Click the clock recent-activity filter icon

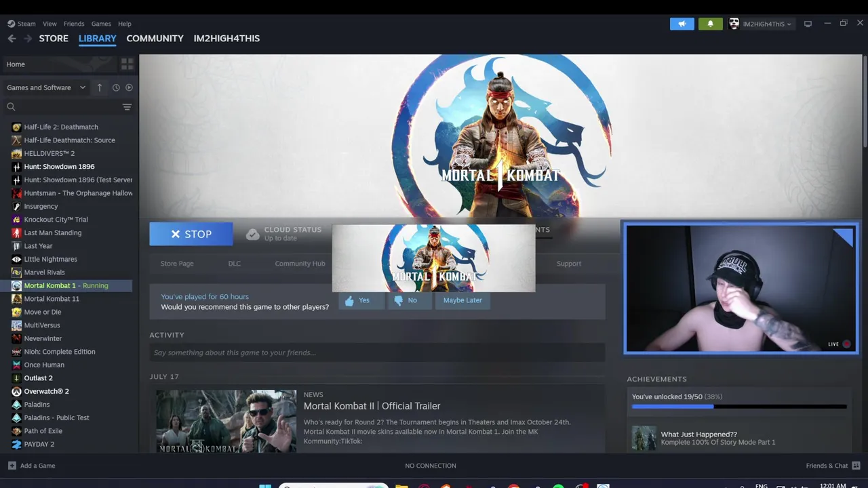coord(116,87)
